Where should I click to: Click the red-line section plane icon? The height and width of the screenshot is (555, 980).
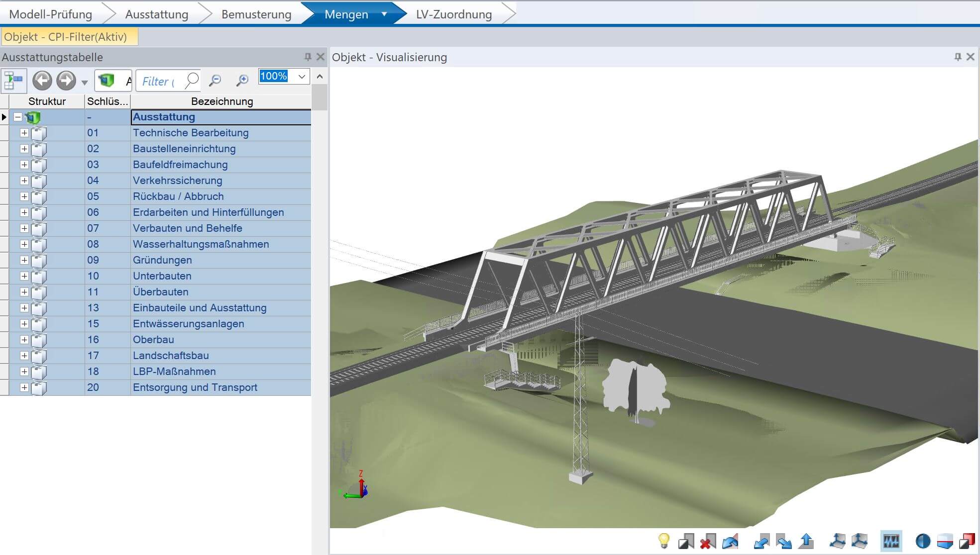tap(944, 541)
